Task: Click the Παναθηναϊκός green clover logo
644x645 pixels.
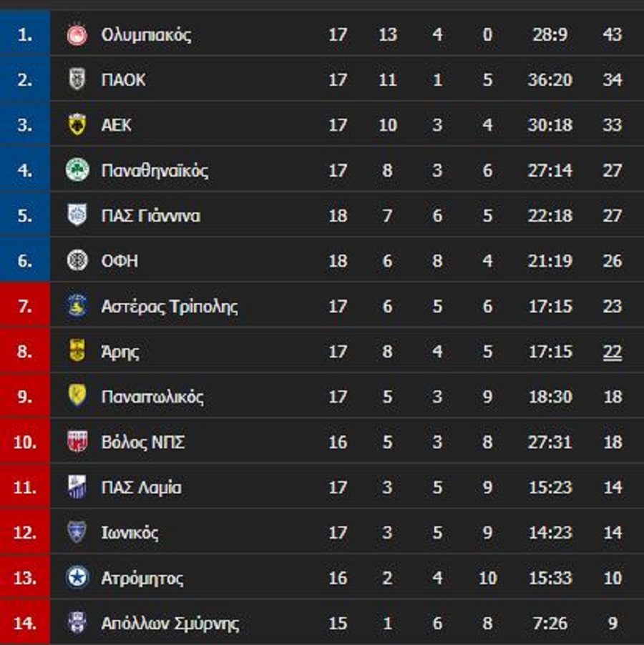Action: [x=77, y=170]
